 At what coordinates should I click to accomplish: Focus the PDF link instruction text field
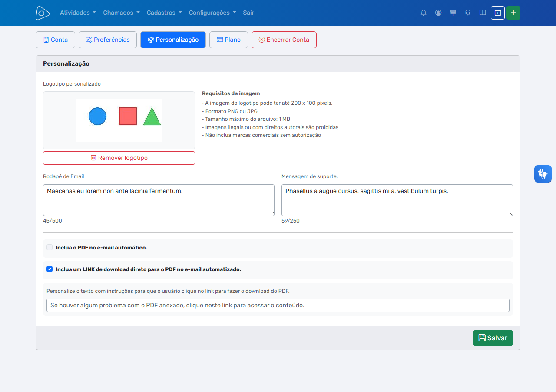coord(278,305)
